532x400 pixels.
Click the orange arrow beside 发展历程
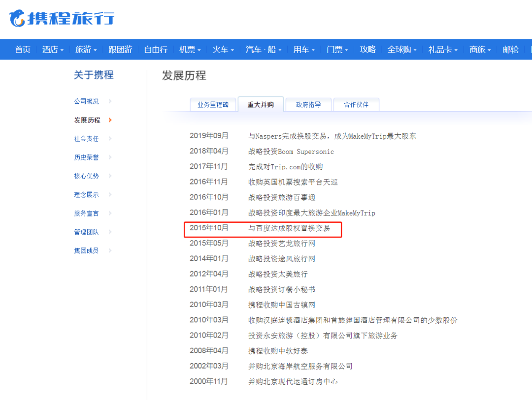[110, 120]
